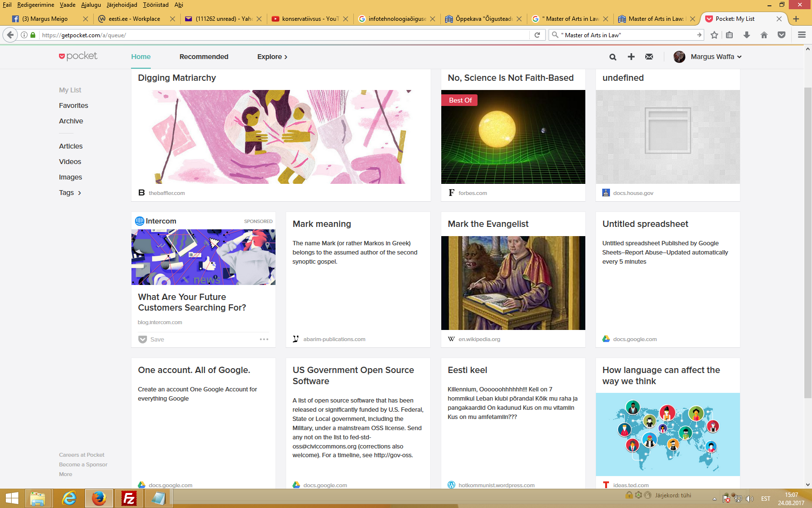Open Favorites in the sidebar

[x=73, y=105]
